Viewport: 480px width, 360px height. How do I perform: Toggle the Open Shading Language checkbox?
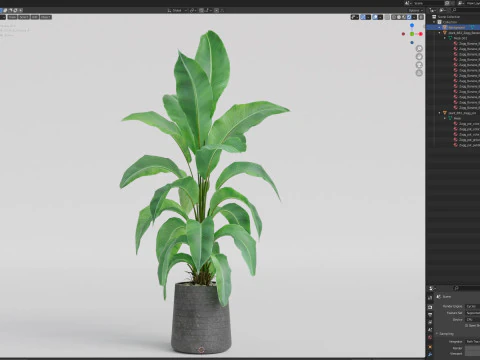tap(467, 326)
